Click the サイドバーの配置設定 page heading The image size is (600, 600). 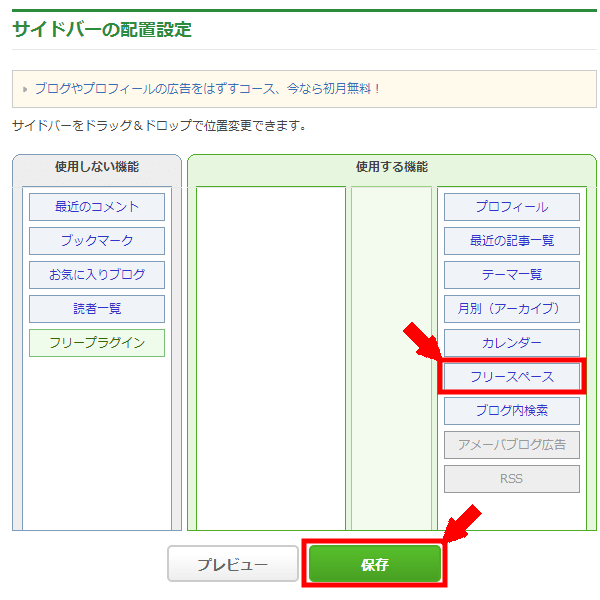102,29
